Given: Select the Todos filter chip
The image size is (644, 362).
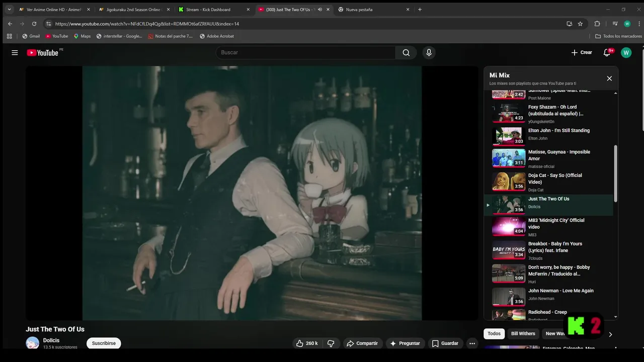Looking at the screenshot, I should 494,334.
